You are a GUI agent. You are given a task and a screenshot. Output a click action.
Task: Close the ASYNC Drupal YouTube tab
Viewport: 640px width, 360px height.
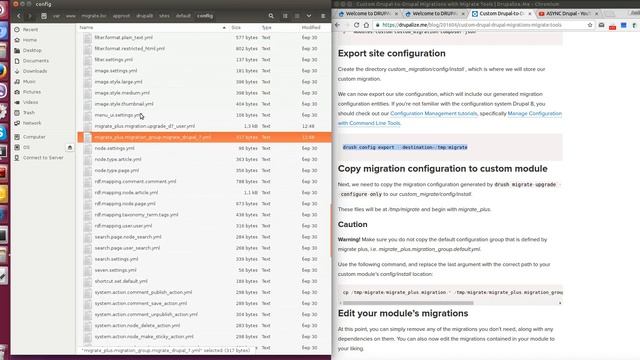coord(596,13)
